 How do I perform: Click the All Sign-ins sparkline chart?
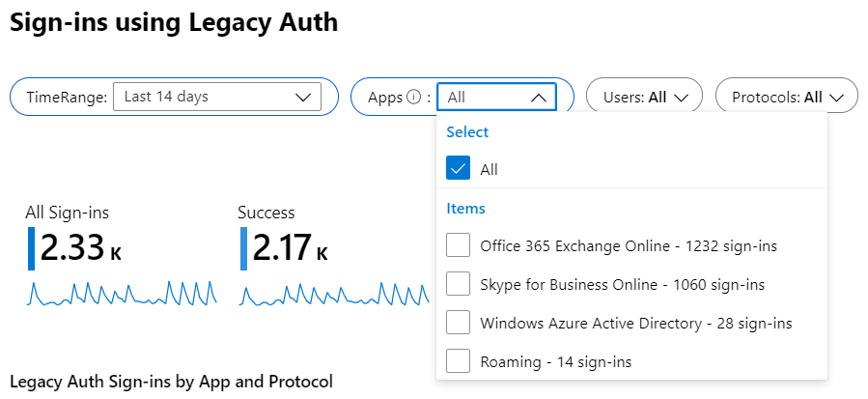[x=123, y=293]
